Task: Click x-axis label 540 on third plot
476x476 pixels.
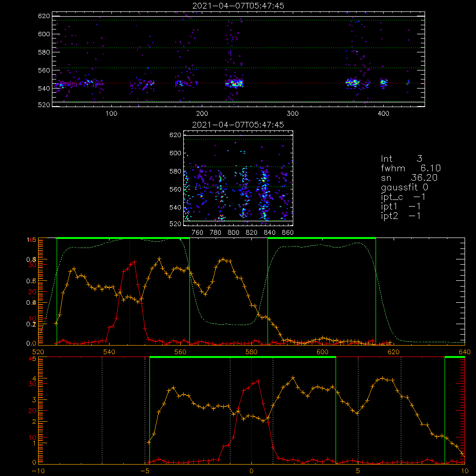Action: click(109, 352)
